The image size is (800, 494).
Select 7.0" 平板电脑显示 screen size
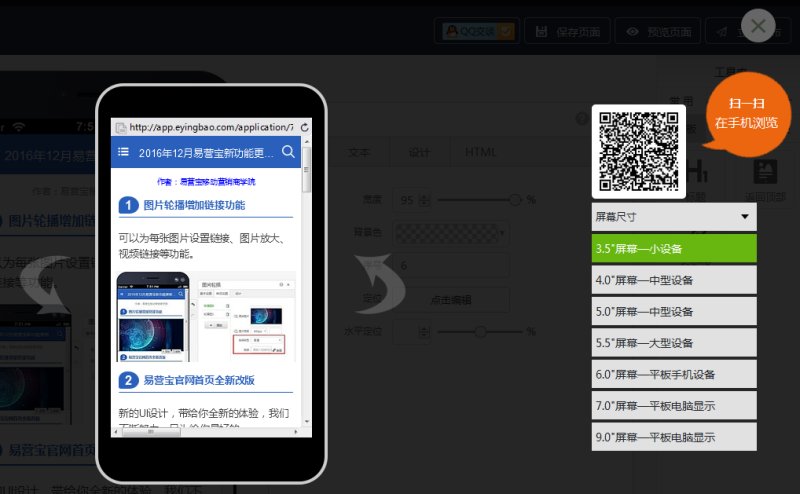pos(673,405)
